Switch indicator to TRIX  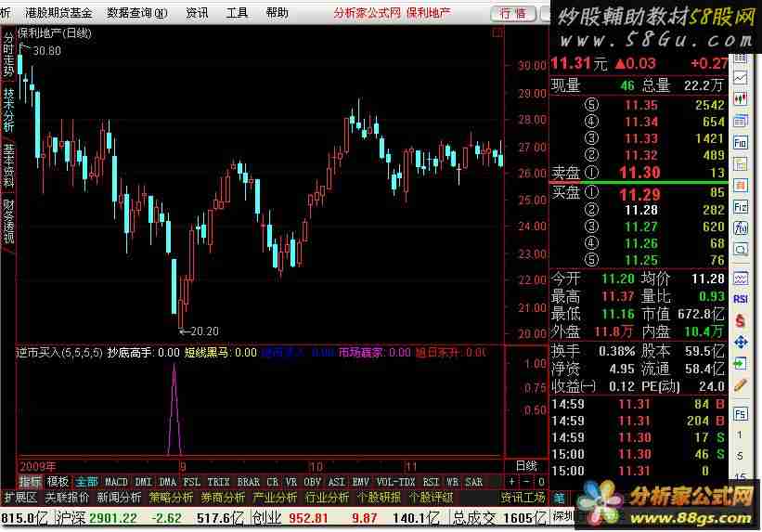coord(218,482)
